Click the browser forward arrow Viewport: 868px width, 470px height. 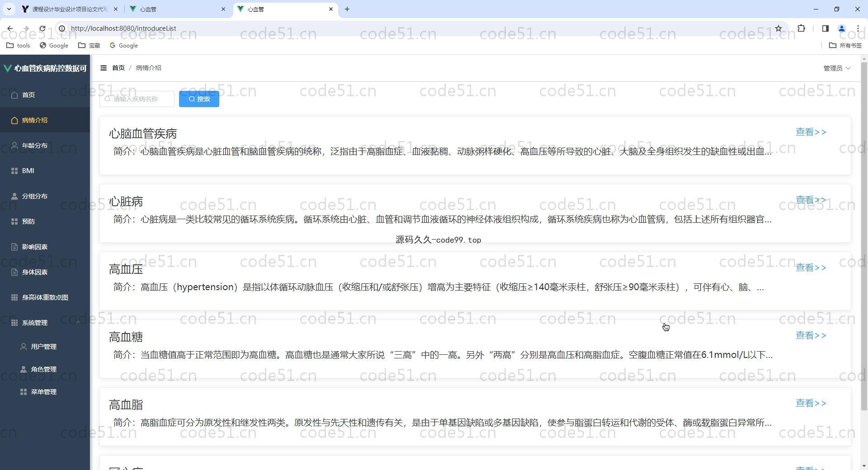click(x=26, y=28)
